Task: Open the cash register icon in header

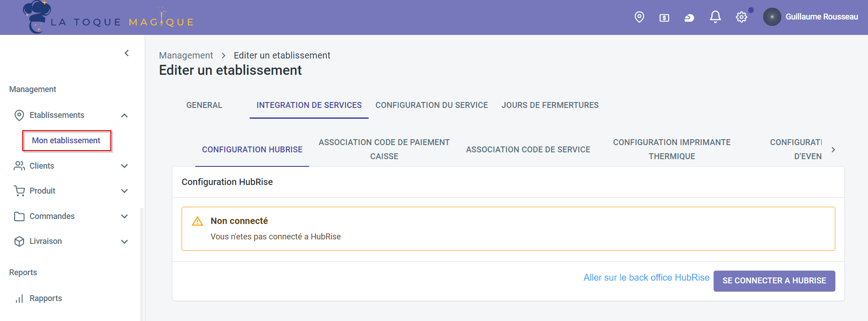Action: (x=664, y=18)
